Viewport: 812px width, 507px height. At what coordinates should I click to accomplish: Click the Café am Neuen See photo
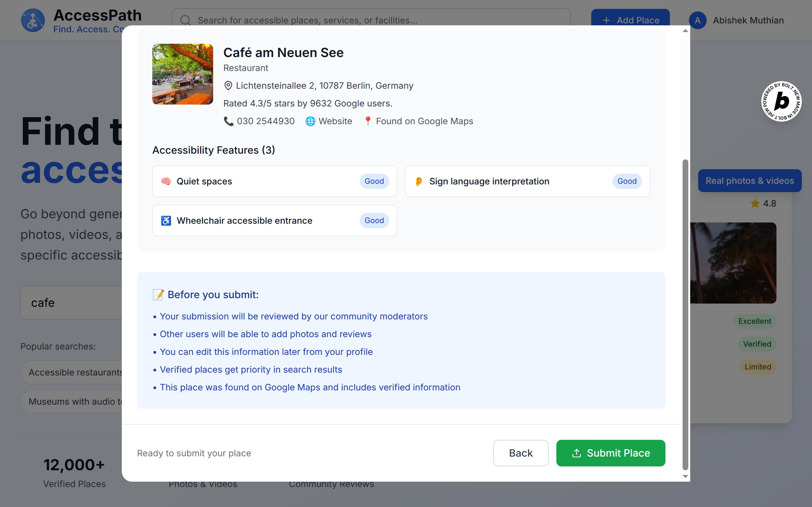pyautogui.click(x=182, y=74)
